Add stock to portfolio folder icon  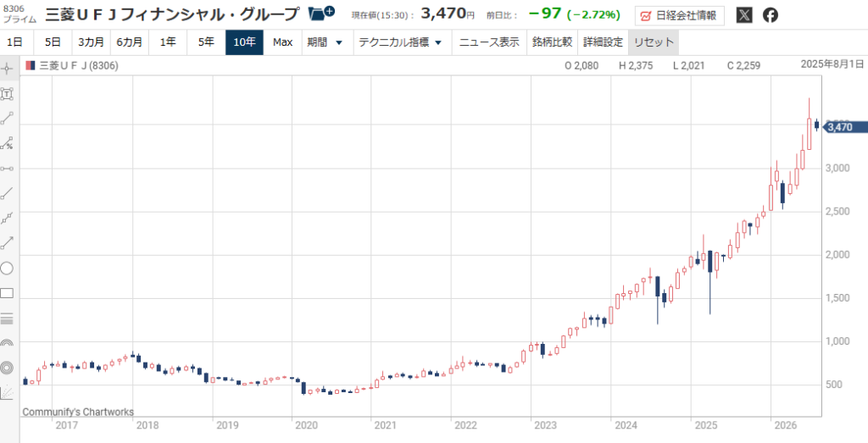pos(321,14)
